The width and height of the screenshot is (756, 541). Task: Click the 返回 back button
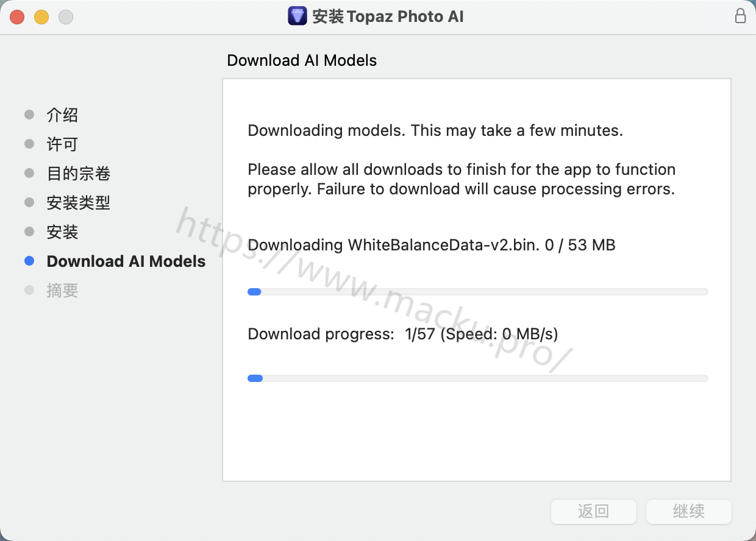click(x=593, y=511)
